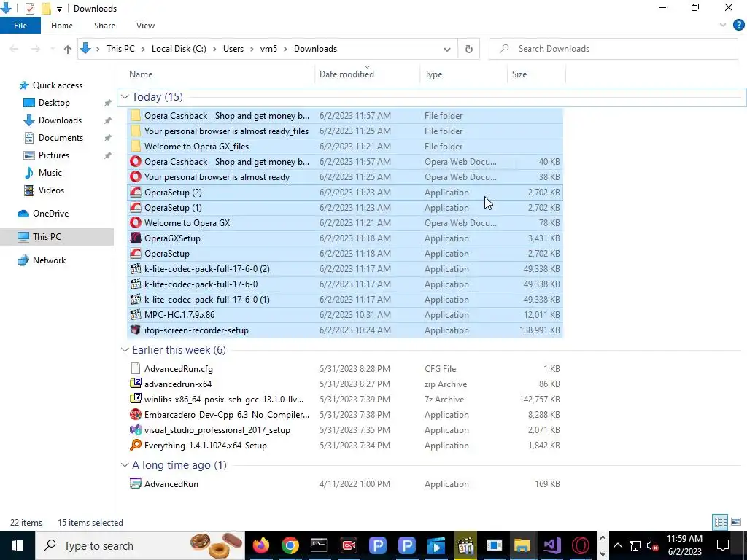Select the Welcome to Opera GX_files folder
This screenshot has width=747, height=560.
tap(345, 146)
